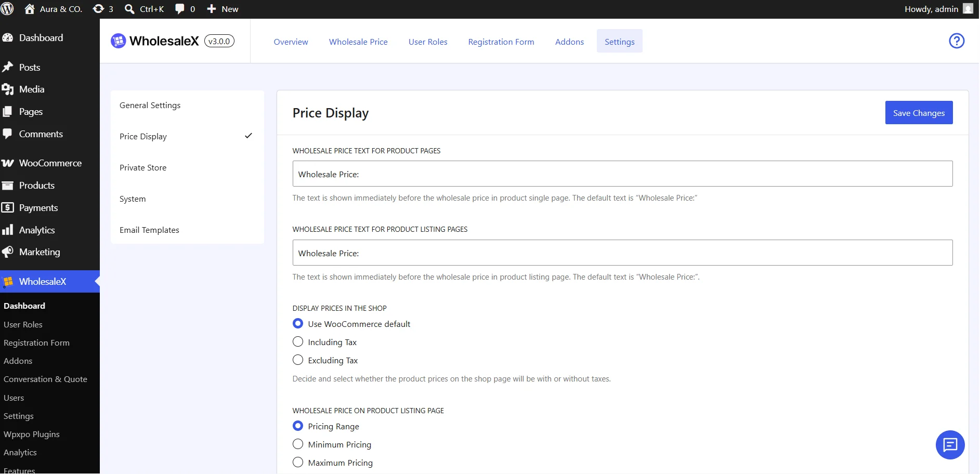
Task: Click the Analytics bar chart icon
Action: click(x=7, y=230)
